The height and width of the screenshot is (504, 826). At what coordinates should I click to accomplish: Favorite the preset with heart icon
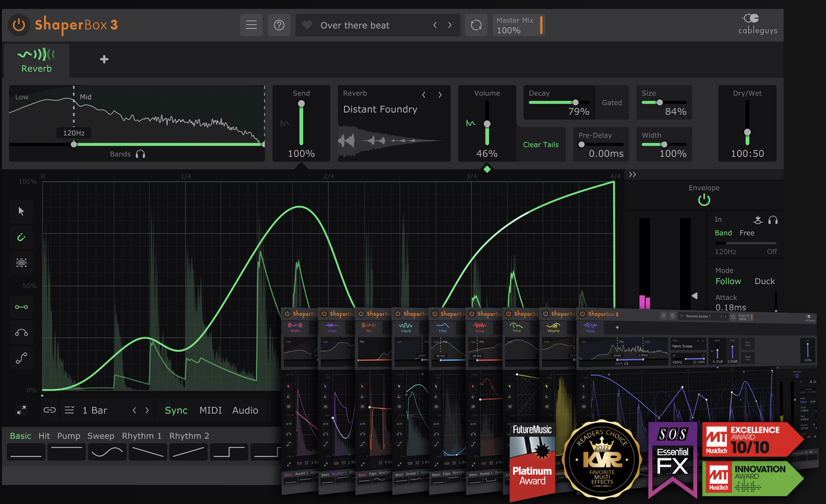(x=308, y=25)
